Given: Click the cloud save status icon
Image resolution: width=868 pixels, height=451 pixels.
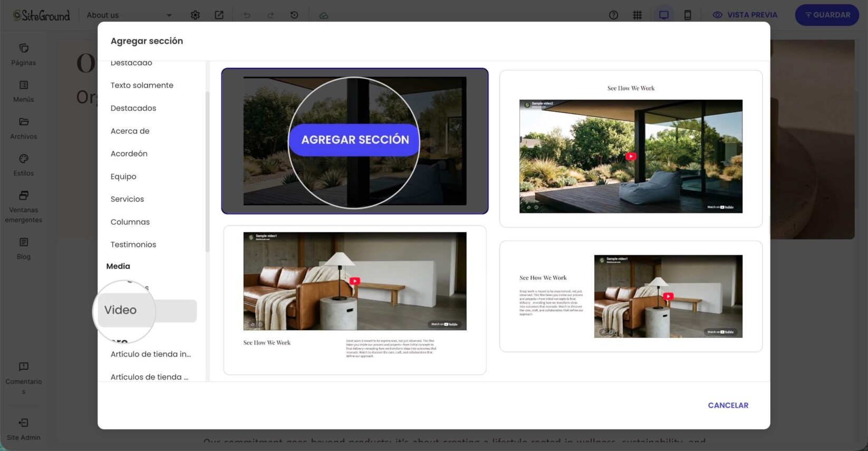Looking at the screenshot, I should (x=324, y=15).
